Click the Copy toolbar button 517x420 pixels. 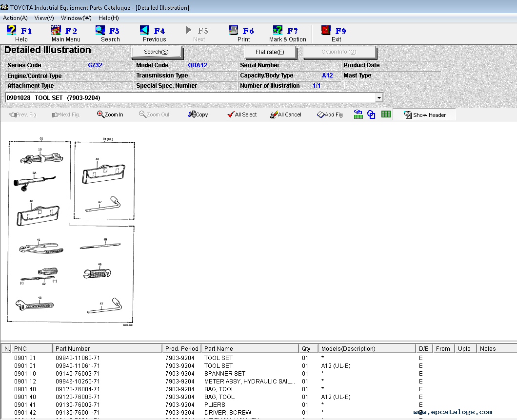click(x=198, y=115)
